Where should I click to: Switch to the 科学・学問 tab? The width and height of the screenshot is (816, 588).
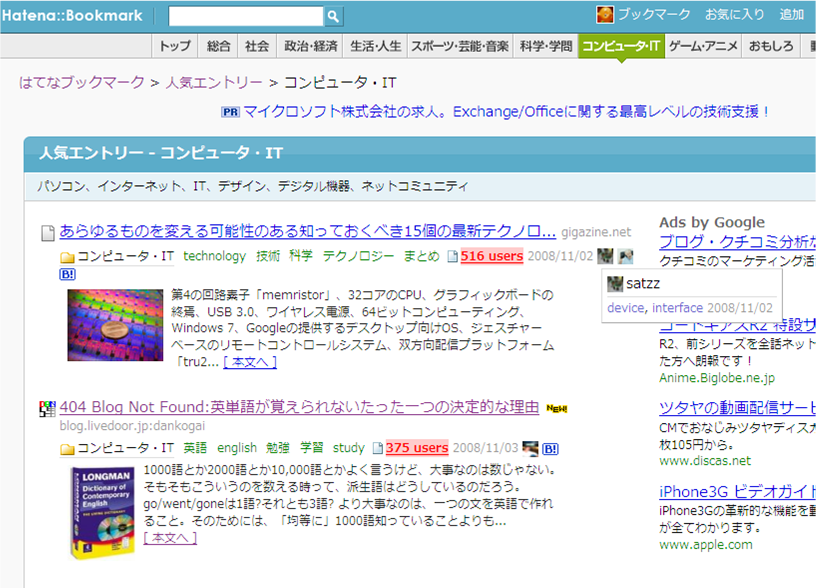pyautogui.click(x=546, y=46)
